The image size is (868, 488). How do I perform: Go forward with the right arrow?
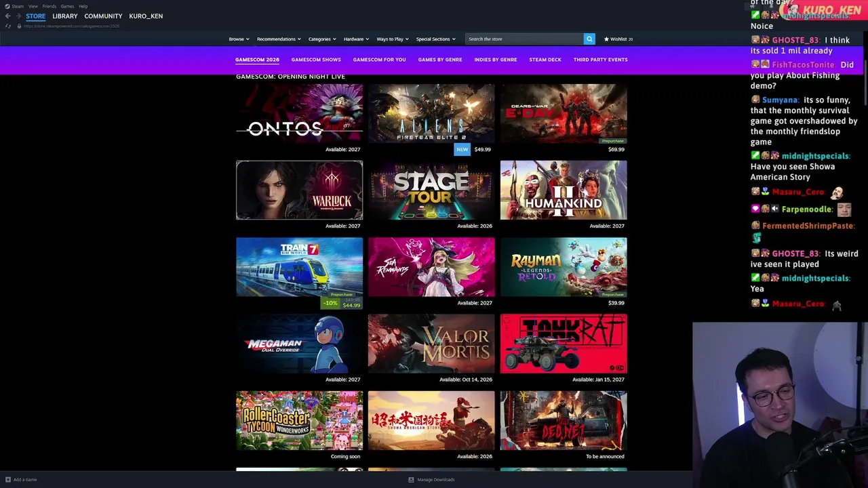coord(18,16)
